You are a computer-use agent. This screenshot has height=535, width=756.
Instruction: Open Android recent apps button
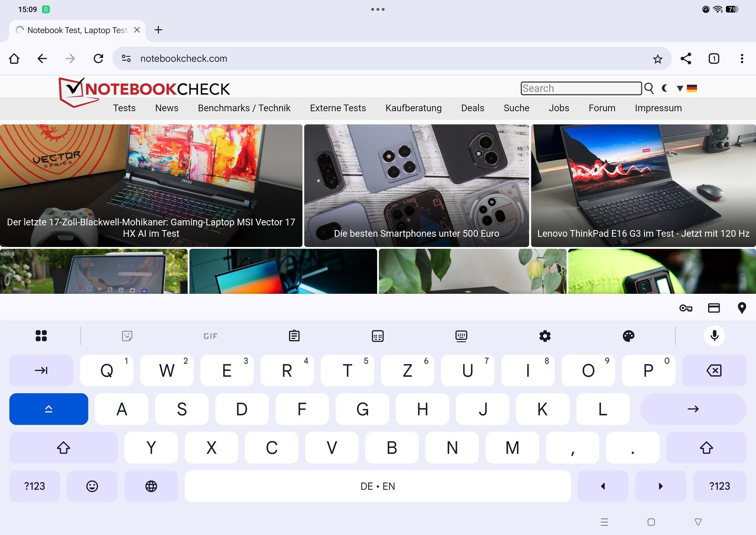[604, 522]
